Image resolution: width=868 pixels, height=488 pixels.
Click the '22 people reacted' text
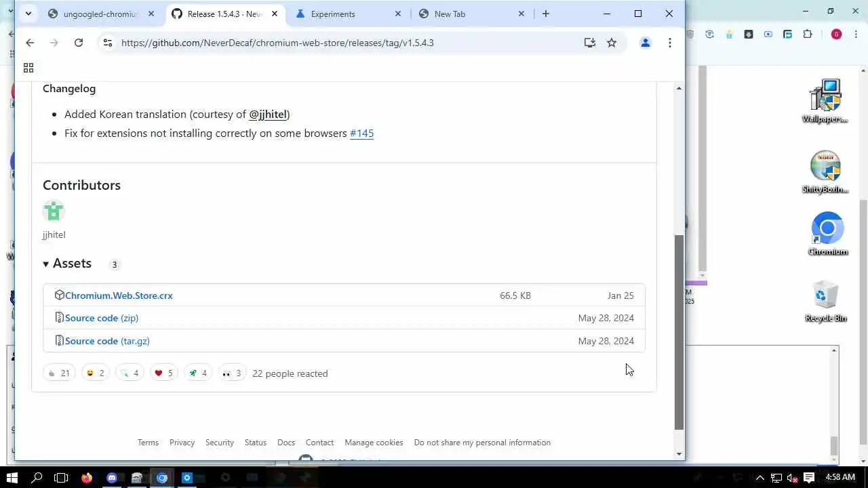click(x=290, y=373)
